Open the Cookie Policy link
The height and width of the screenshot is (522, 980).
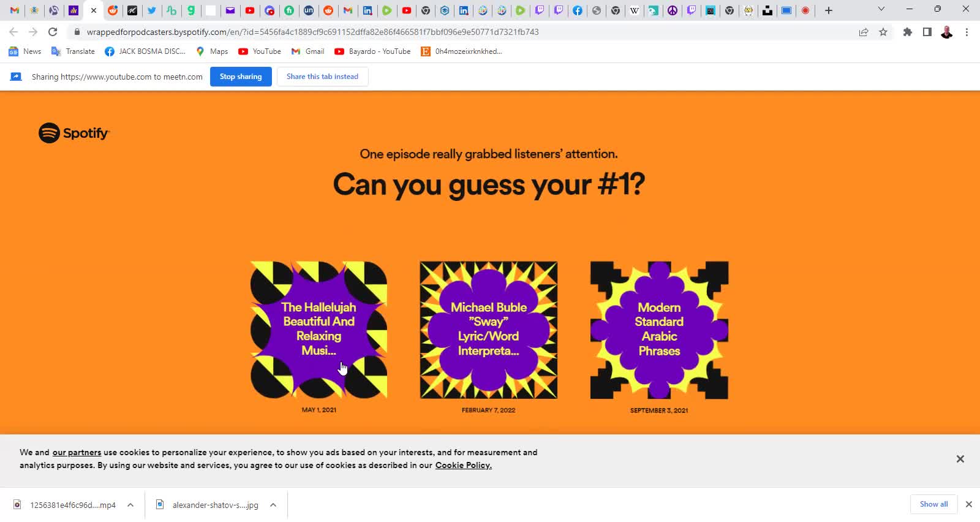(463, 466)
